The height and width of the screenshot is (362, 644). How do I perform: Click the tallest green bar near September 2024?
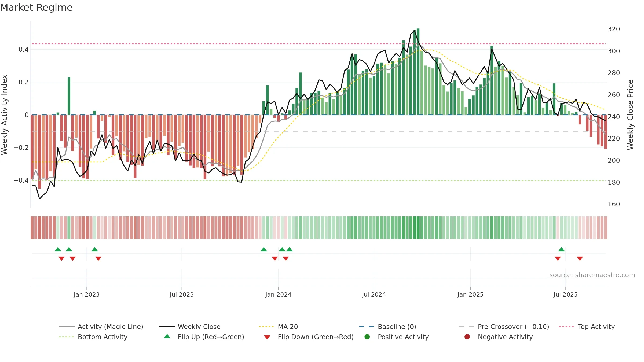[418, 72]
